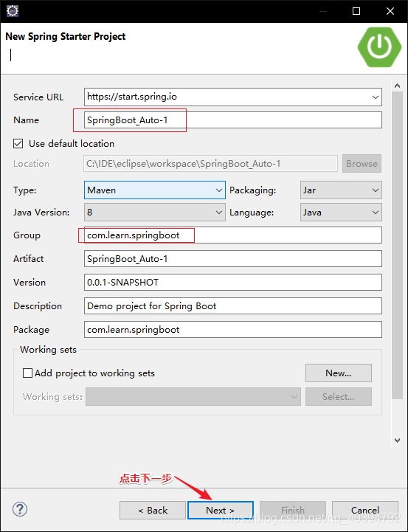Expand the Language dropdown showing Java
Image resolution: width=408 pixels, height=532 pixels.
coord(341,212)
